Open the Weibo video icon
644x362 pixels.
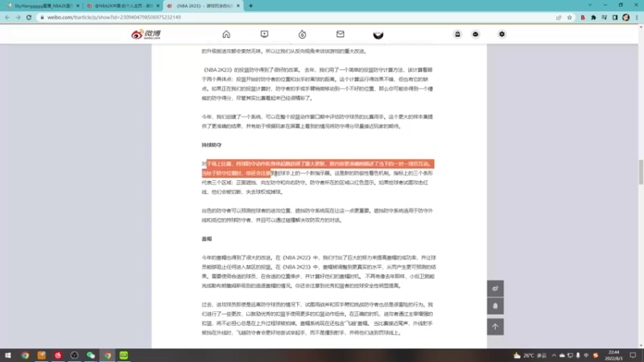tap(265, 35)
